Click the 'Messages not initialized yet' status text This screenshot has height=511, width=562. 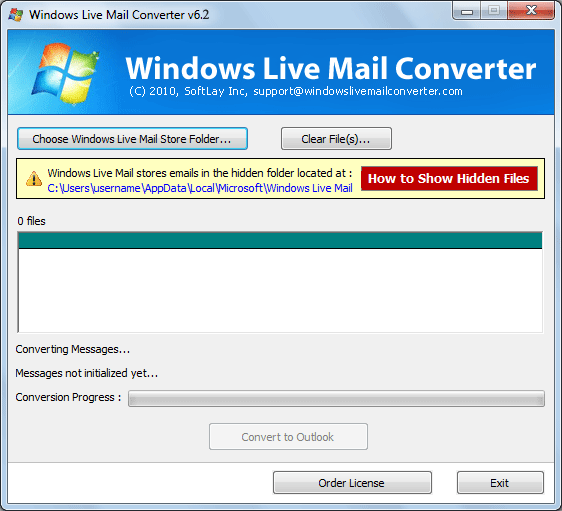pyautogui.click(x=87, y=373)
